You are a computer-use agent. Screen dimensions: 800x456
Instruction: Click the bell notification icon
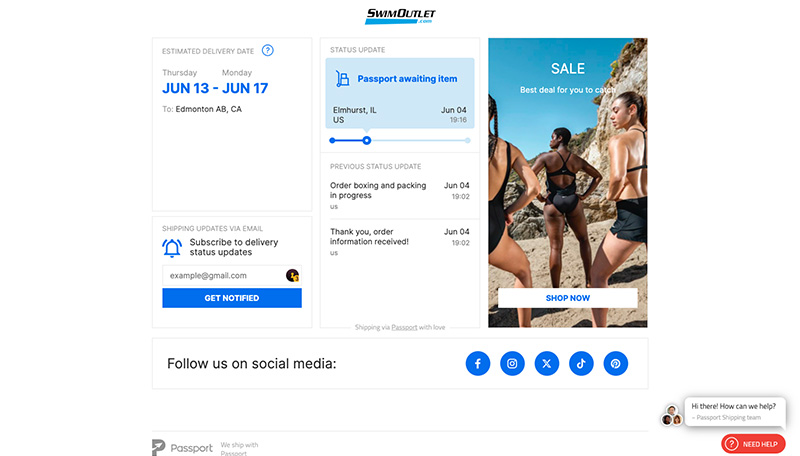pos(172,248)
